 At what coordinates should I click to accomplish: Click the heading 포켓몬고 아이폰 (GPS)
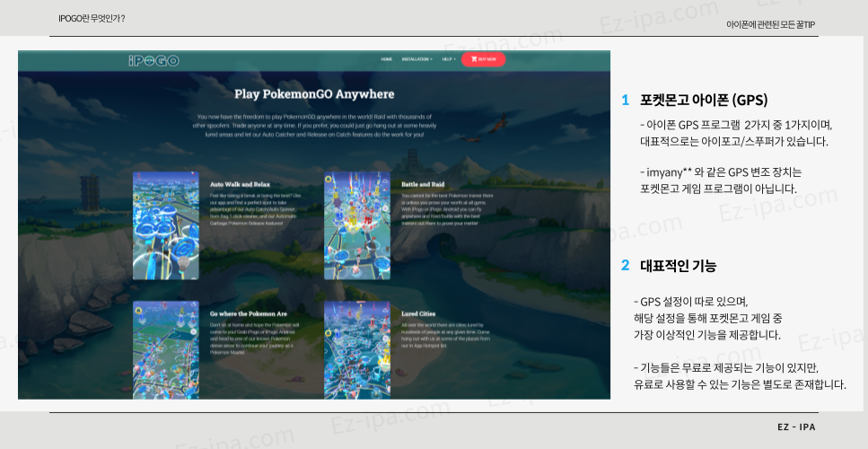pos(704,101)
